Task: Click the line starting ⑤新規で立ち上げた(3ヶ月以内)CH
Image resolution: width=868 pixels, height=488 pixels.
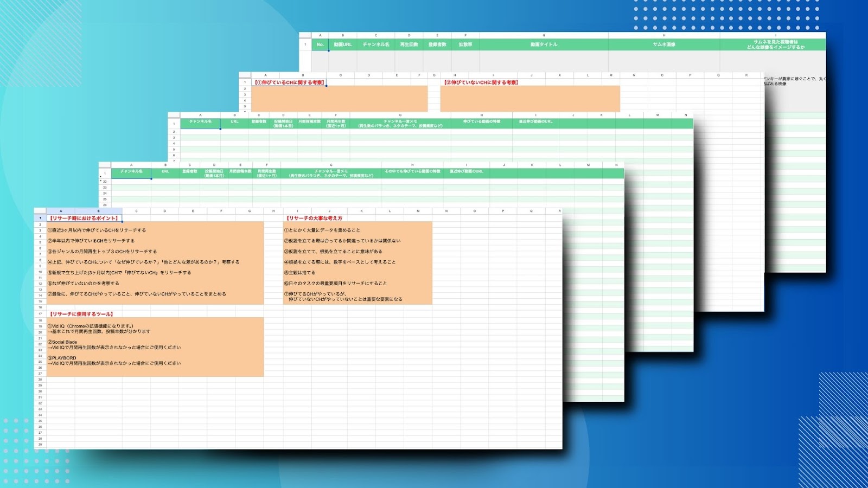Action: tap(119, 273)
